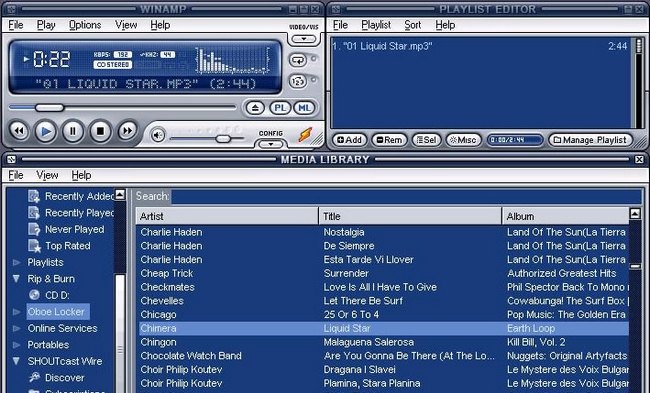
Task: Open the Winamp File menu
Action: tap(16, 25)
